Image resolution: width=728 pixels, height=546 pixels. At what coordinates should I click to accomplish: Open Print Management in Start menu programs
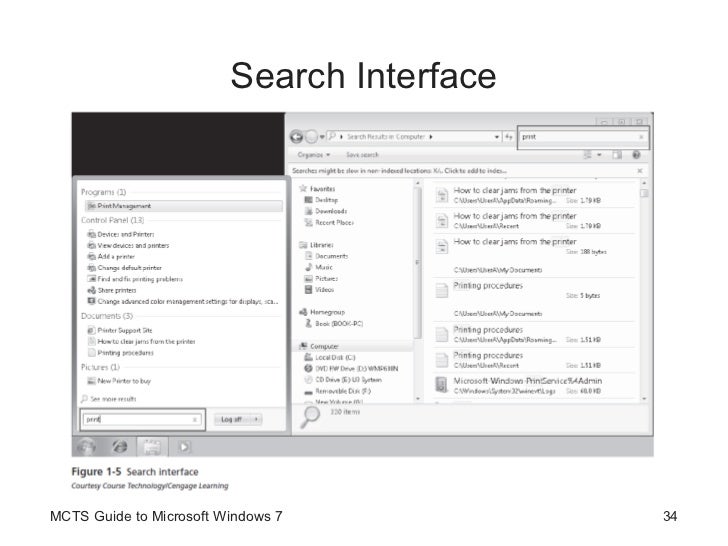184,206
